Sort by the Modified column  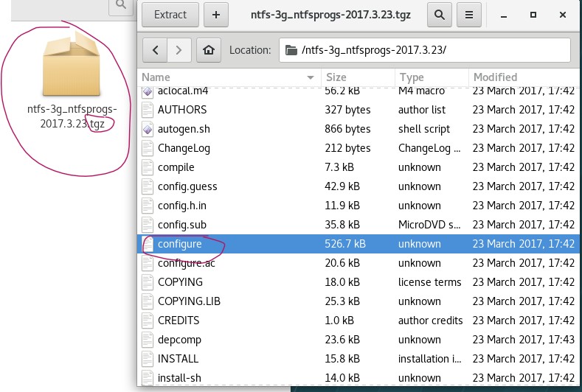pyautogui.click(x=524, y=77)
